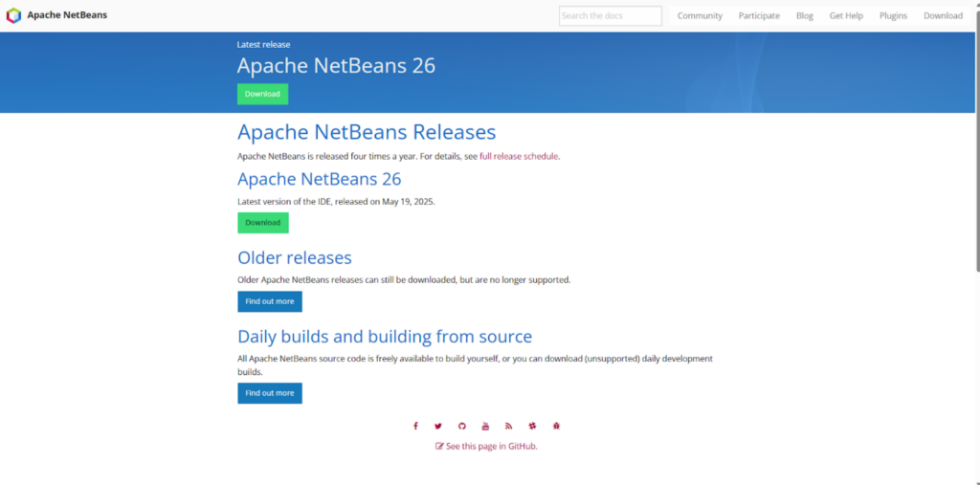Click the Apache NetBeans hexagon logo
980x485 pixels.
pos(13,15)
